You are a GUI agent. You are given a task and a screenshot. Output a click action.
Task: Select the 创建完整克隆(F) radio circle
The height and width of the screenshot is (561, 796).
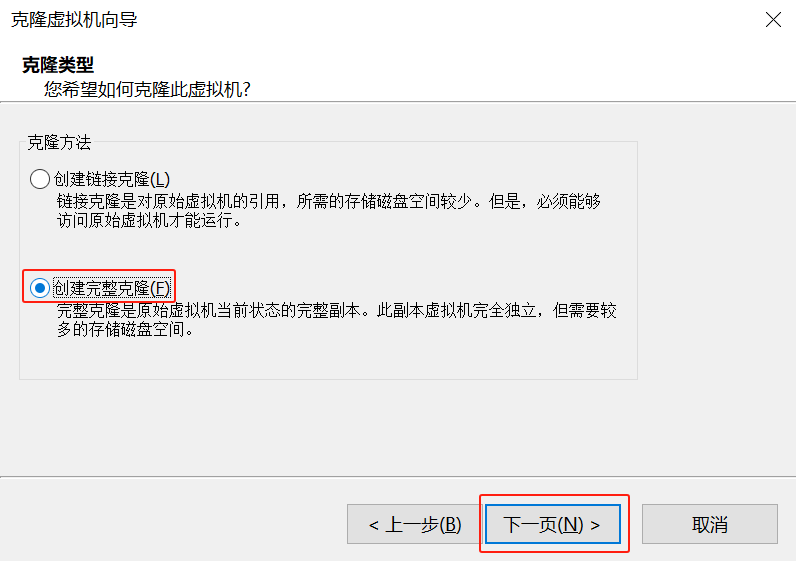[x=40, y=288]
